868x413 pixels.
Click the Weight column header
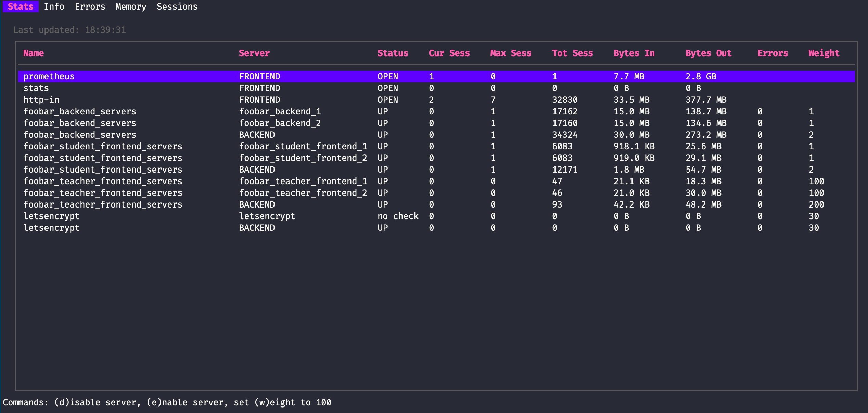click(824, 53)
